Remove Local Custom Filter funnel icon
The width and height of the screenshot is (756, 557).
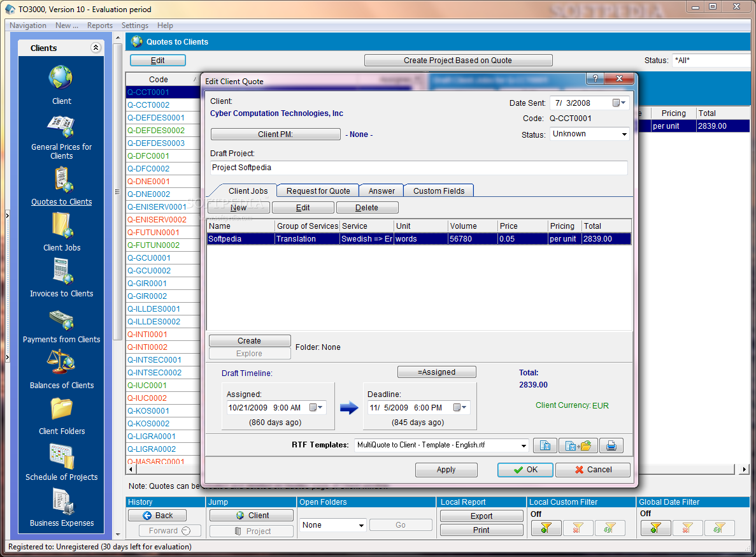[578, 528]
